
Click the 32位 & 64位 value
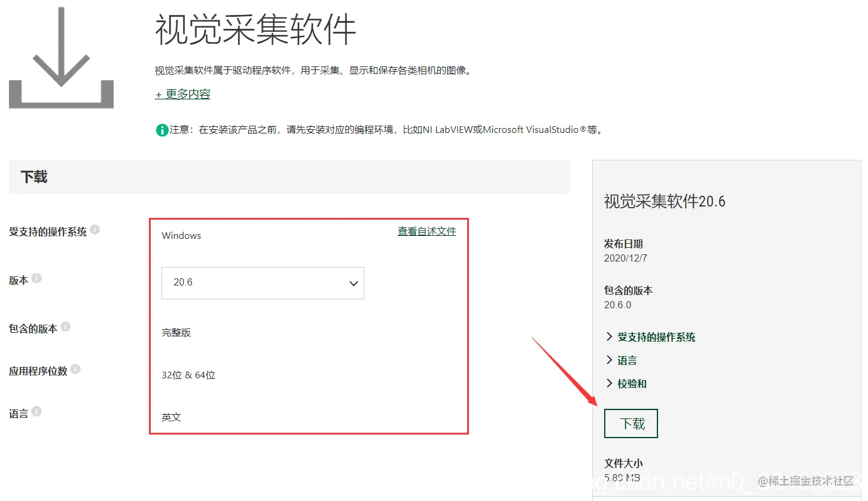[188, 375]
